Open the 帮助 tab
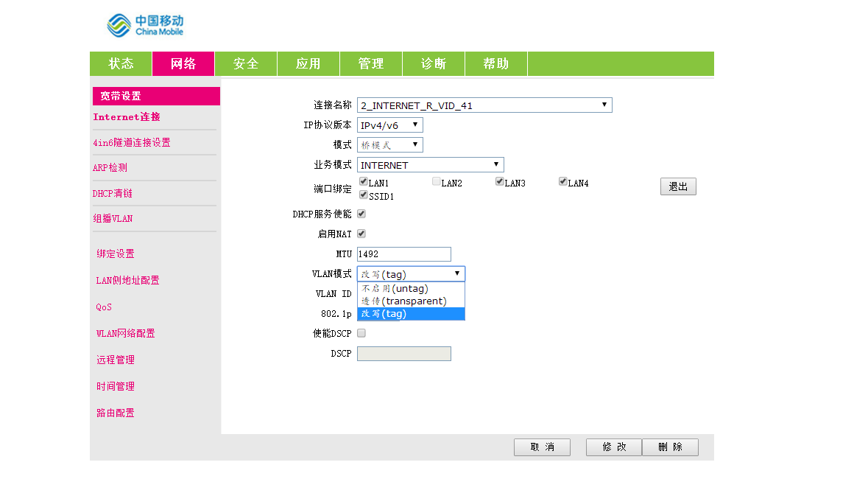The width and height of the screenshot is (868, 479). click(x=496, y=64)
